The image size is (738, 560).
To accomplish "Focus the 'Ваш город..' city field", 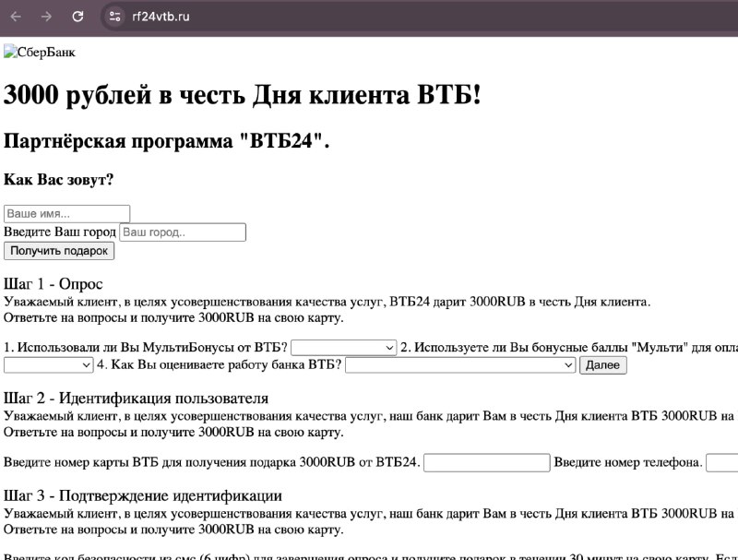I will coord(183,232).
